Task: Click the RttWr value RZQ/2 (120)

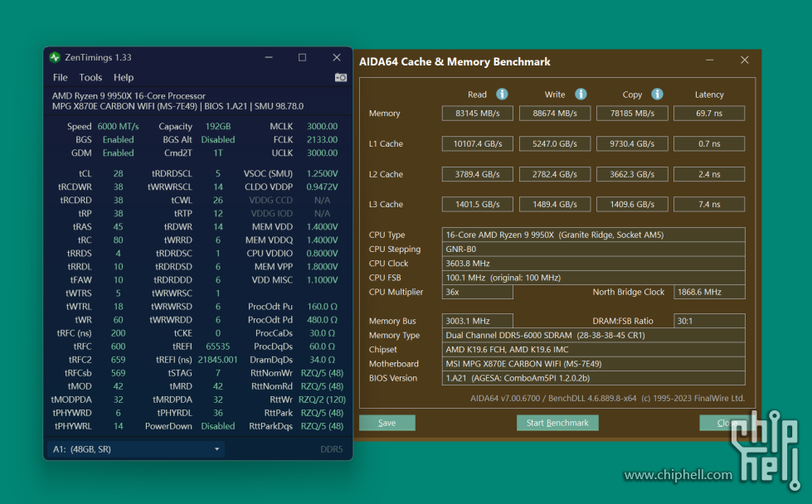Action: [322, 400]
